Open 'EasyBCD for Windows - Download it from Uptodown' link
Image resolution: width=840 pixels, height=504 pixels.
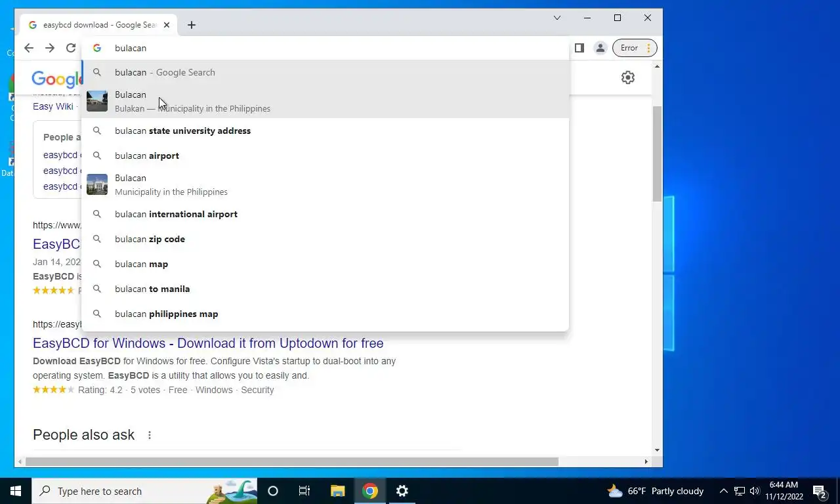tap(208, 343)
